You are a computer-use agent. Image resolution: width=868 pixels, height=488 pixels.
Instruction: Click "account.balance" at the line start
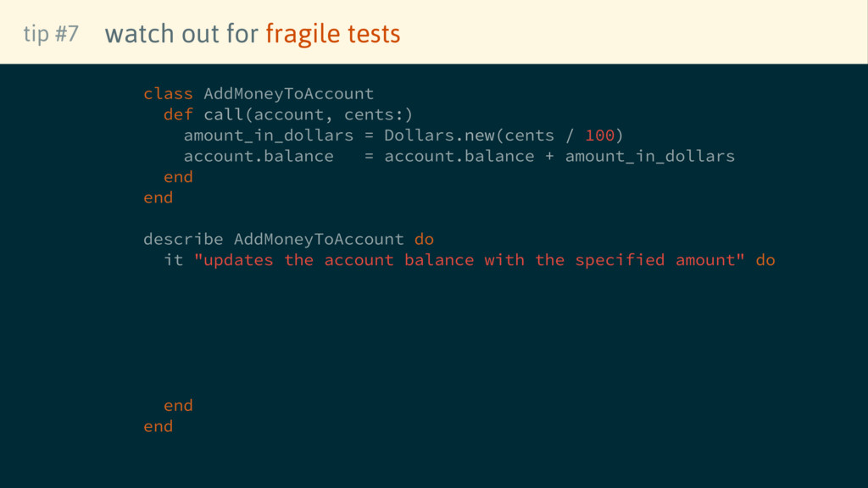pyautogui.click(x=259, y=156)
